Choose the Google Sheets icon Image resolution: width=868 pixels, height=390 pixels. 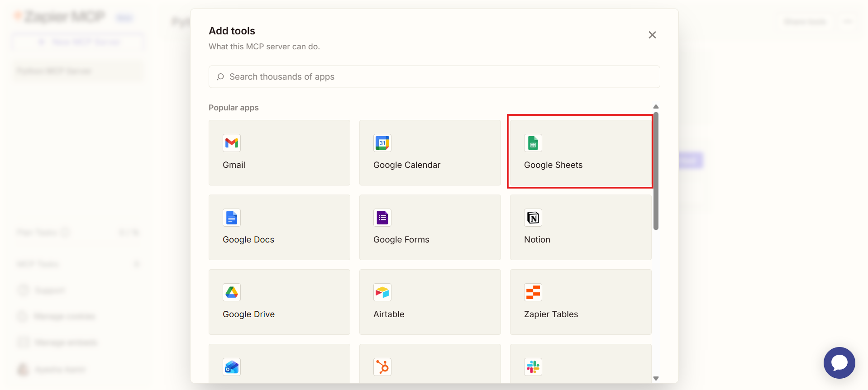click(533, 143)
